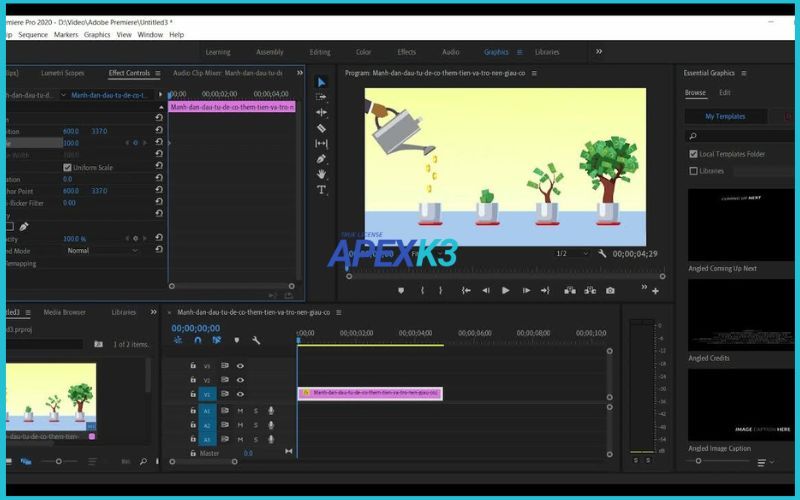This screenshot has width=800, height=500.
Task: Select the Selection tool arrow
Action: coord(321,82)
